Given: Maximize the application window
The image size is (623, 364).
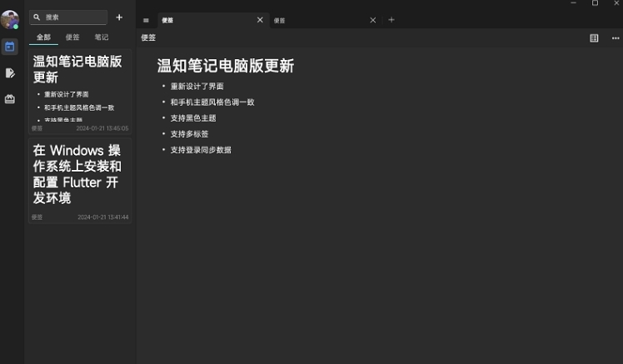Looking at the screenshot, I should (x=595, y=3).
